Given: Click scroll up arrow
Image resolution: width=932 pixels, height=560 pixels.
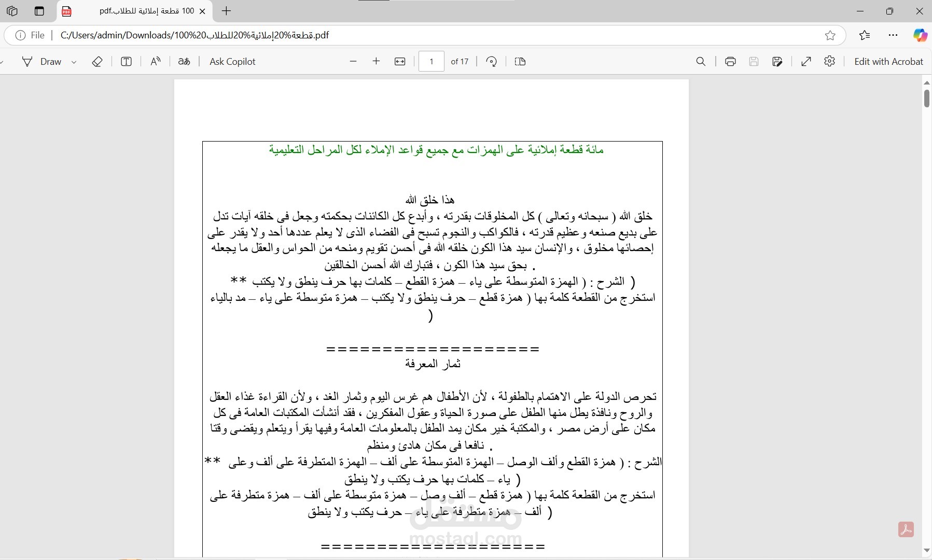Looking at the screenshot, I should click(x=926, y=83).
